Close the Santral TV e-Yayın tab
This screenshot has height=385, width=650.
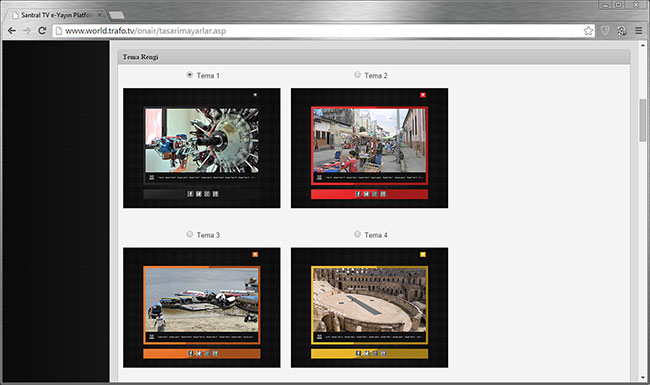click(99, 15)
